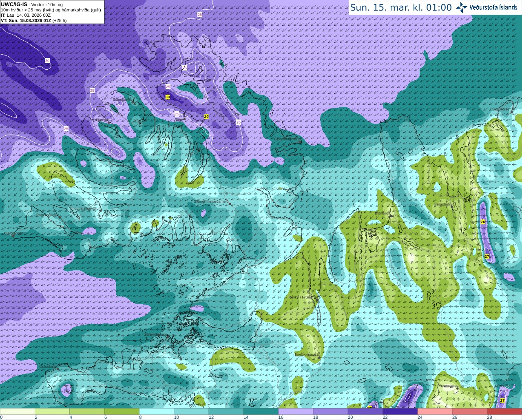Click the legend tick value 24

point(420,417)
